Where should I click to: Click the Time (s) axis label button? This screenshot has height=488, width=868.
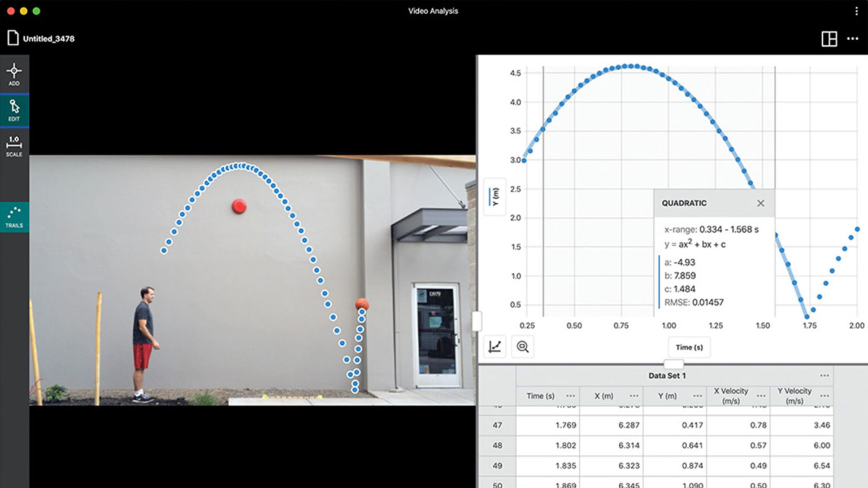(689, 347)
